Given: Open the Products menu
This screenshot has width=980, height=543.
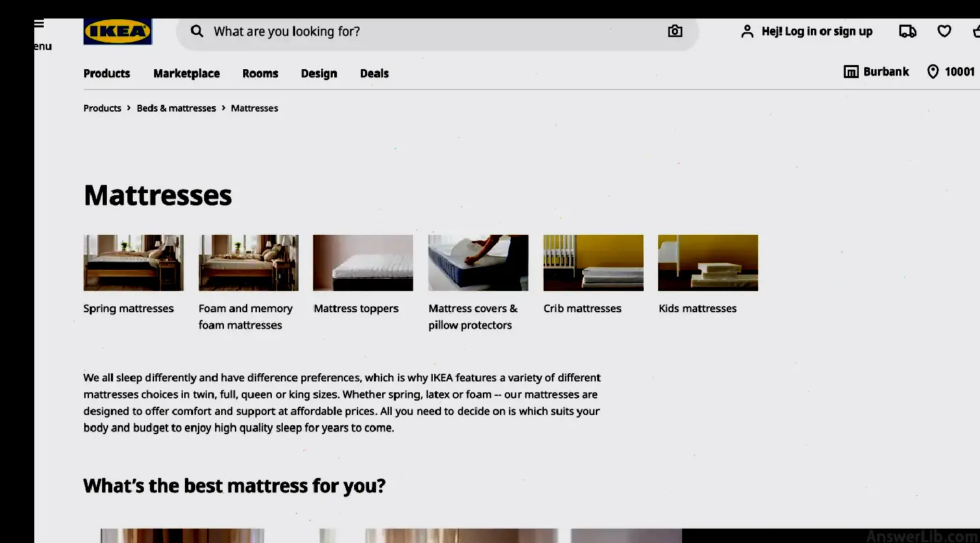Looking at the screenshot, I should pyautogui.click(x=107, y=73).
